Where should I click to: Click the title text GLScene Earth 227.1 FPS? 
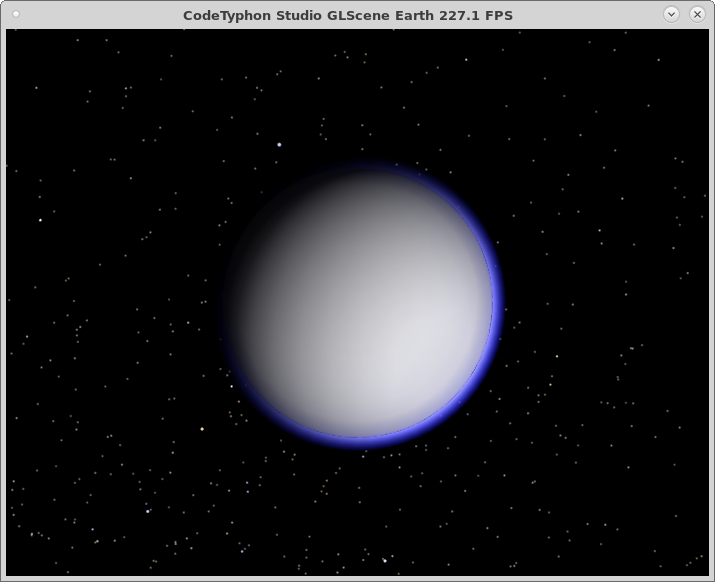click(420, 16)
